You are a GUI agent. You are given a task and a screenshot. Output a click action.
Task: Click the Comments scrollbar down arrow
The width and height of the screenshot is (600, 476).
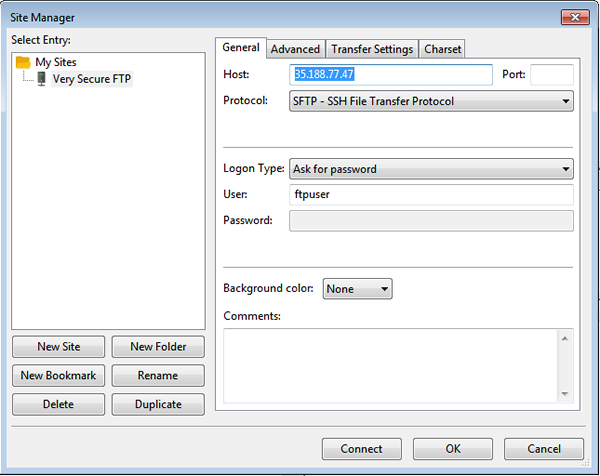tap(565, 393)
